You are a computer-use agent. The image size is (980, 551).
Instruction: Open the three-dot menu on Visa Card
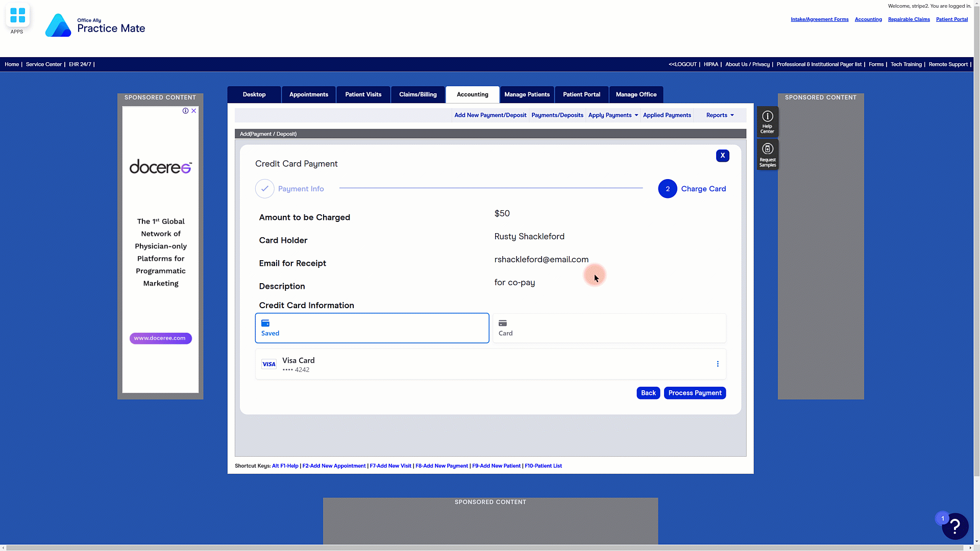tap(717, 364)
